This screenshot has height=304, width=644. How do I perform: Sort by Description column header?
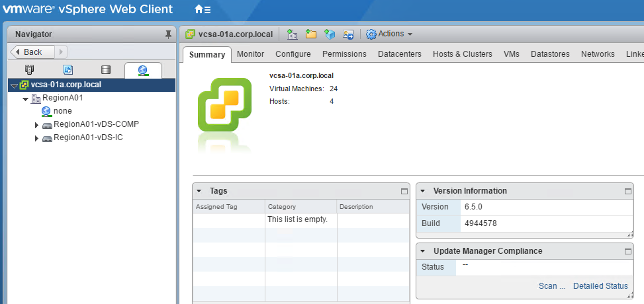373,207
